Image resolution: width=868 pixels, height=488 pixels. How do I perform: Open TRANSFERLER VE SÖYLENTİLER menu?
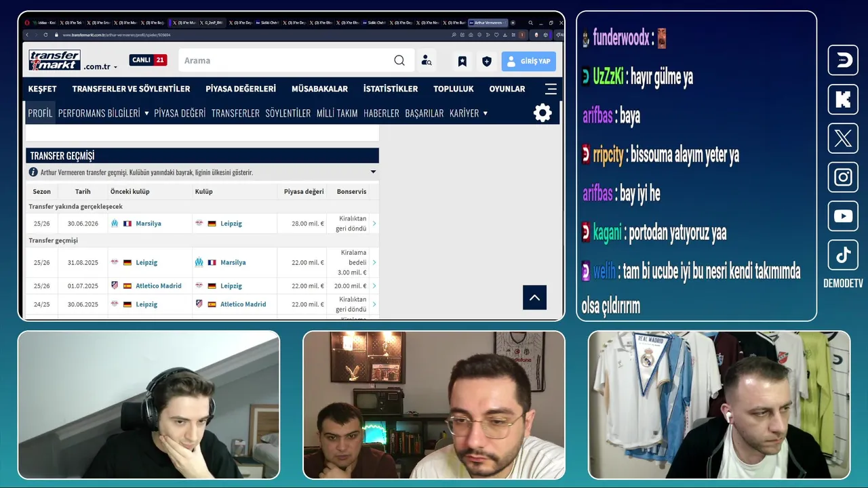[x=131, y=89]
